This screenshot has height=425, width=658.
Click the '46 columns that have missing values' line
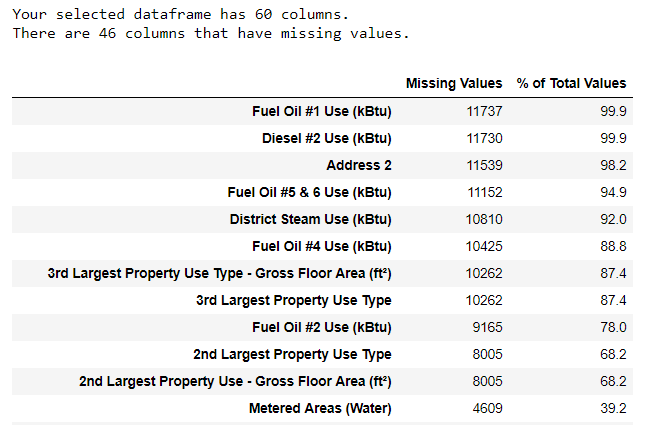tap(211, 33)
